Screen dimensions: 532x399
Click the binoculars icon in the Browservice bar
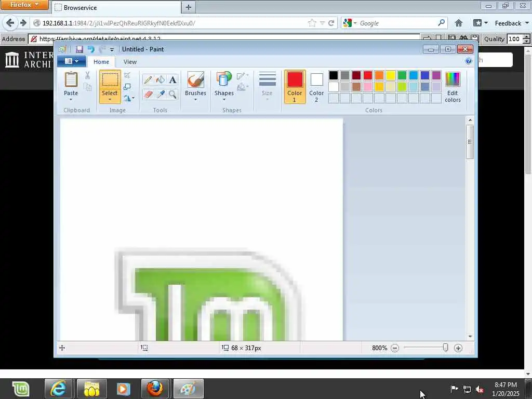[464, 38]
